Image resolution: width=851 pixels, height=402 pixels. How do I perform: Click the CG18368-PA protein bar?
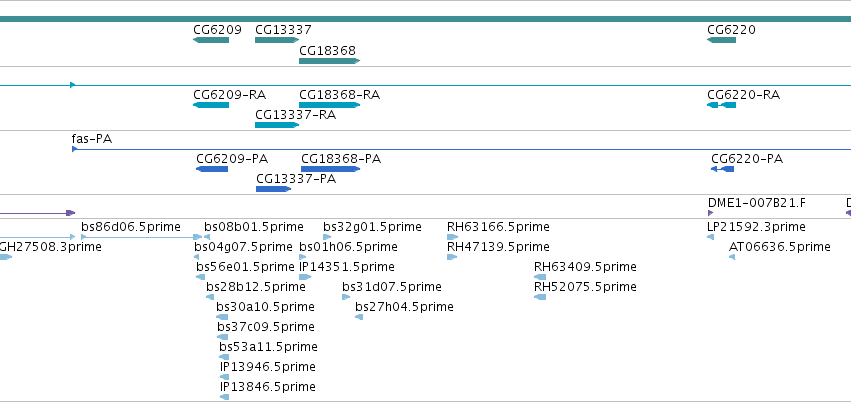[331, 169]
